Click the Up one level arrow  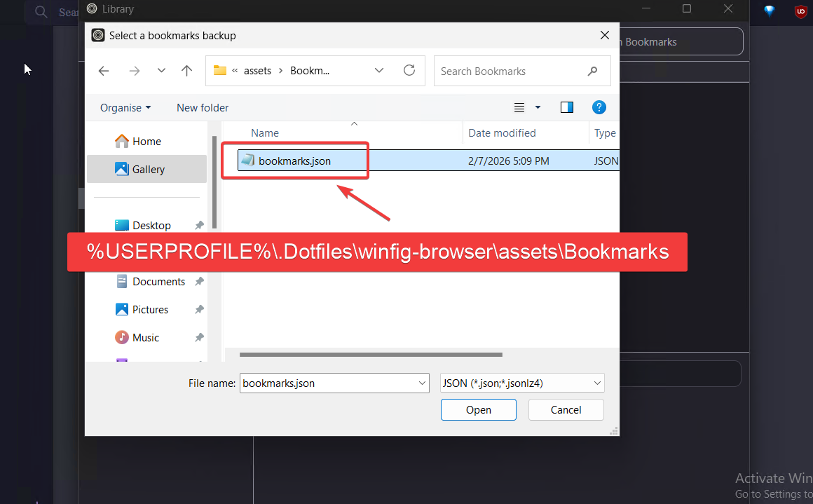tap(186, 71)
